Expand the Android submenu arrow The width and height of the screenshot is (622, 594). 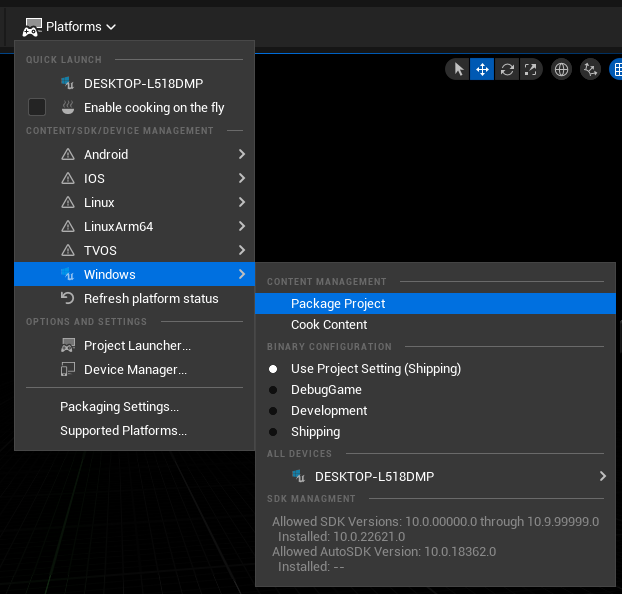pos(242,154)
